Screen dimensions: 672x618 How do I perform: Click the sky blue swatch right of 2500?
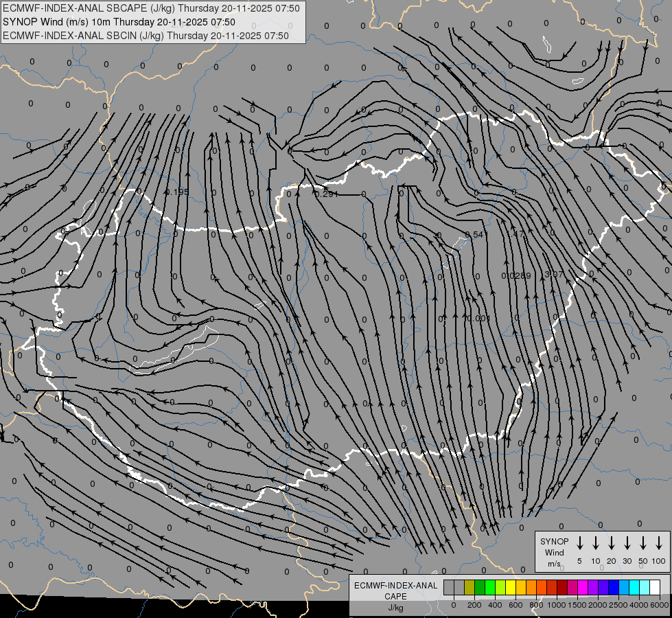point(623,587)
